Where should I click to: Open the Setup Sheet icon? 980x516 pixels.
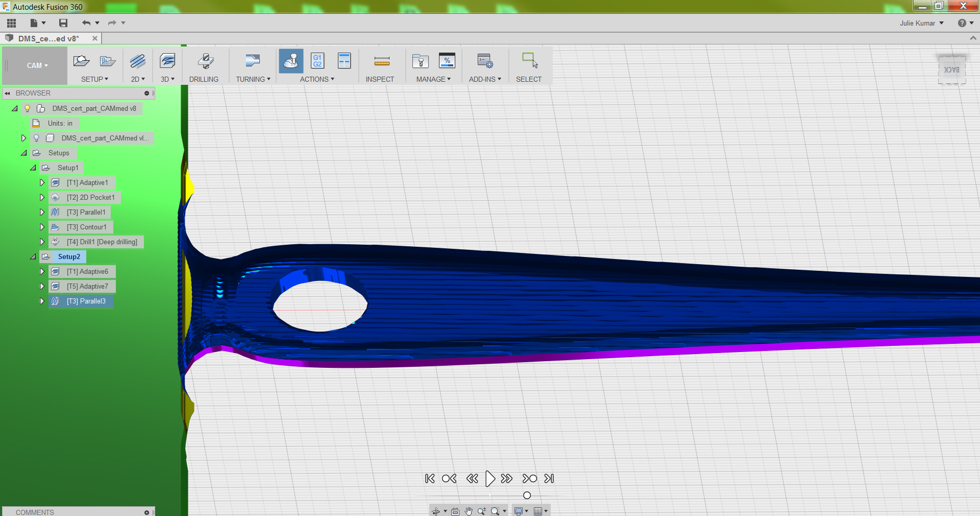point(345,61)
